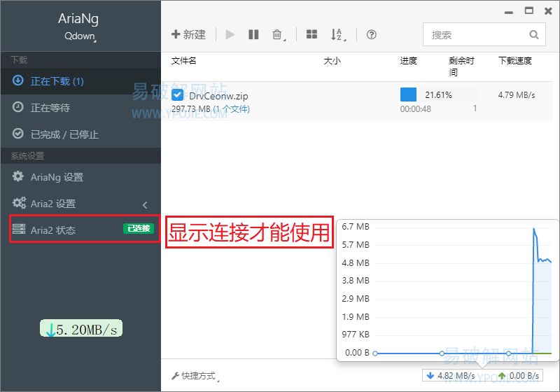The height and width of the screenshot is (392, 560).
Task: Click the 新建 new task button
Action: click(x=188, y=34)
